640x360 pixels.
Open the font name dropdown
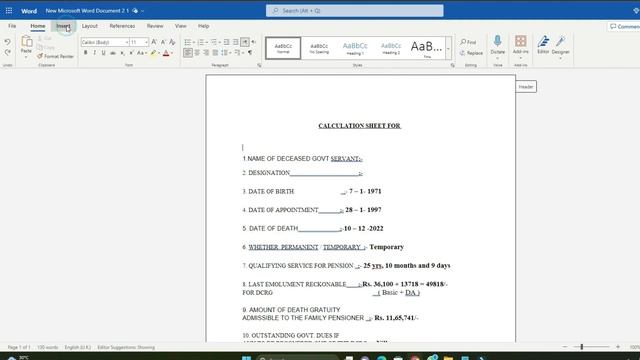point(126,42)
